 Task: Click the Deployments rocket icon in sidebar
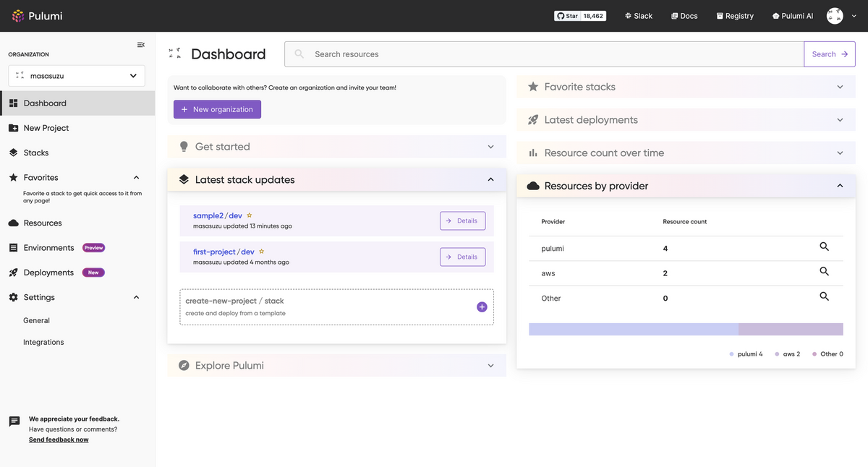pyautogui.click(x=13, y=273)
